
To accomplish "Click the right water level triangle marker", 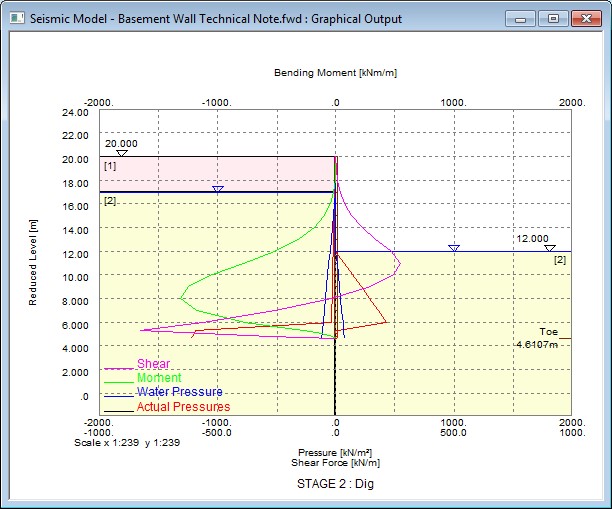I will click(454, 248).
